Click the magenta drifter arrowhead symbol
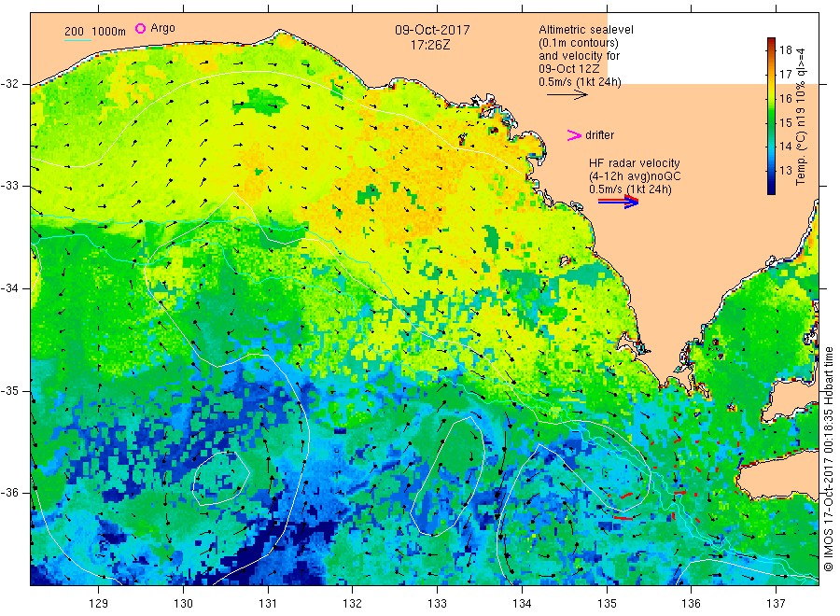This screenshot has width=840, height=616. coord(574,135)
